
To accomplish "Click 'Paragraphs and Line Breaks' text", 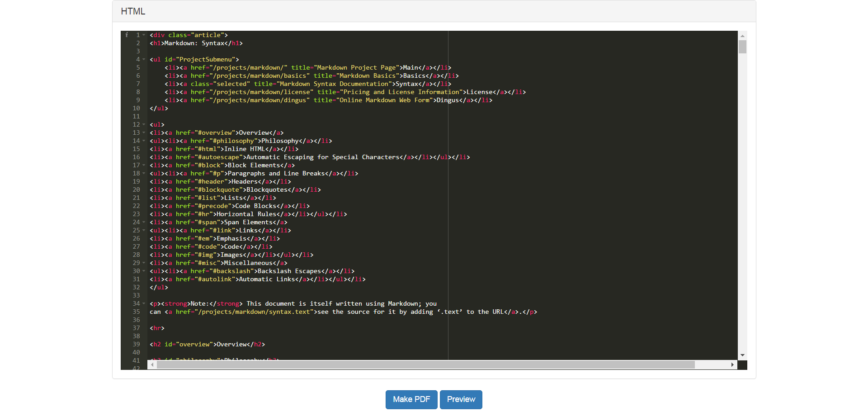I will tap(276, 173).
